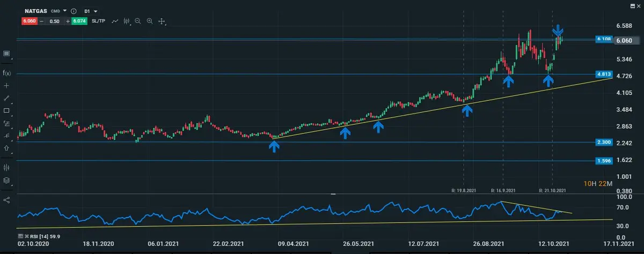644x254 pixels.
Task: Toggle the SL/TP option
Action: coord(98,21)
